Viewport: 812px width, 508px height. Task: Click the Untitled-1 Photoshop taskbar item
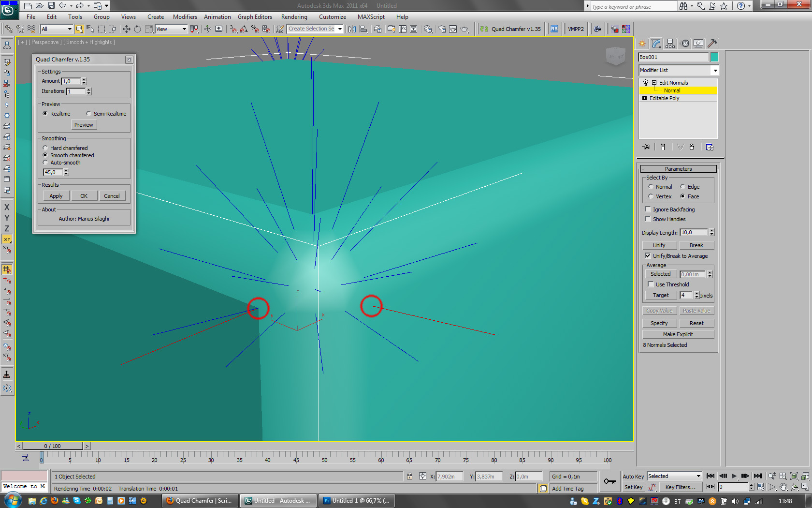(x=357, y=500)
